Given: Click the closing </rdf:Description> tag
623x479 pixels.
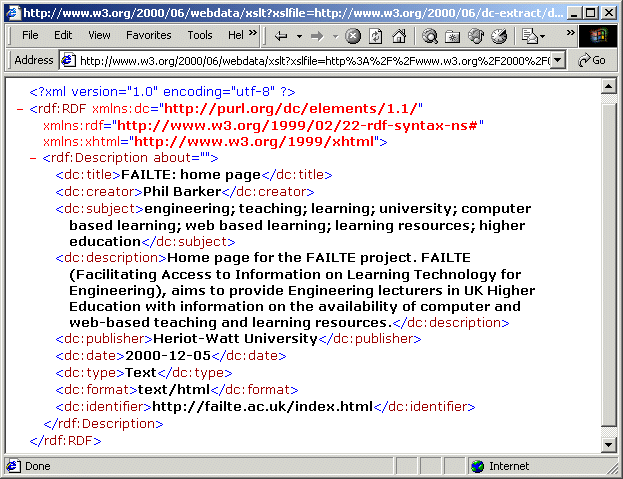Looking at the screenshot, I should pyautogui.click(x=103, y=424).
